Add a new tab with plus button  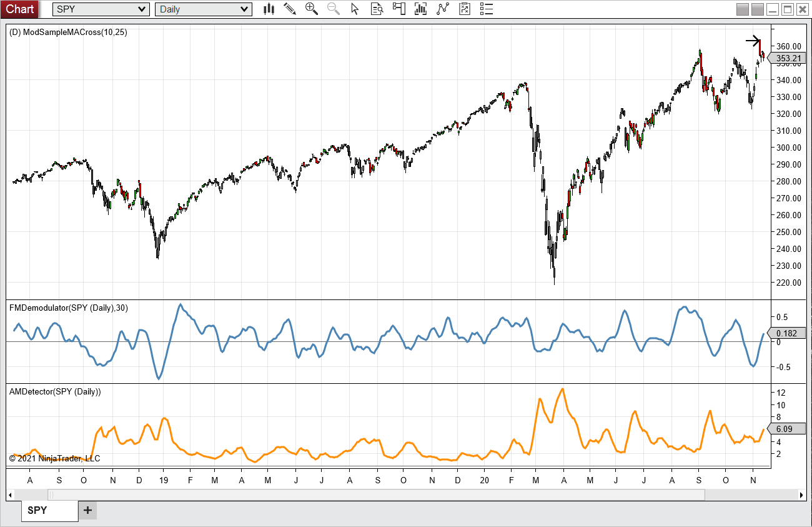(87, 511)
